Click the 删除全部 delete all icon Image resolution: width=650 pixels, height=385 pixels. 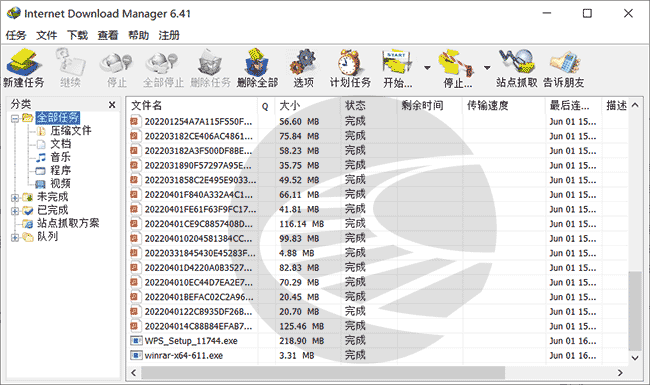(257, 63)
